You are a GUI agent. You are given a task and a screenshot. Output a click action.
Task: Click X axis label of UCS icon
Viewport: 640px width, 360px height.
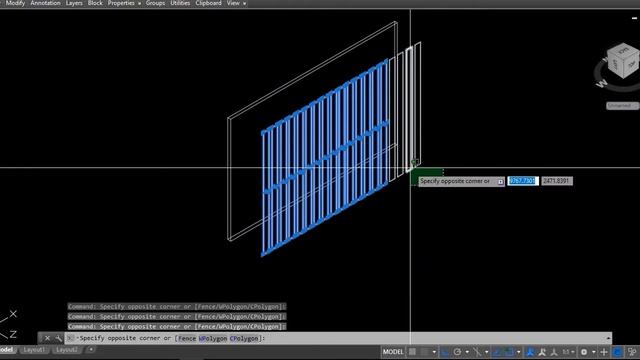[x=13, y=314]
